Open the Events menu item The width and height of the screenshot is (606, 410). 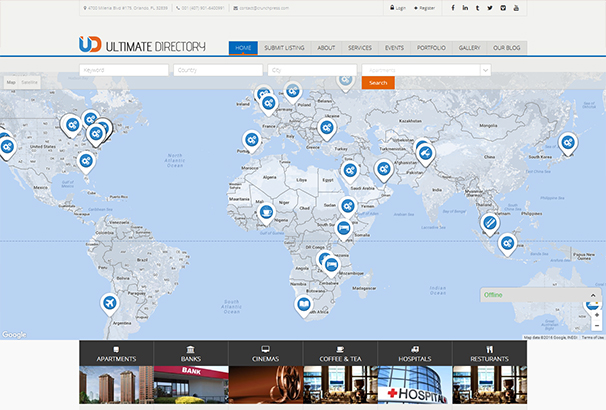[394, 48]
